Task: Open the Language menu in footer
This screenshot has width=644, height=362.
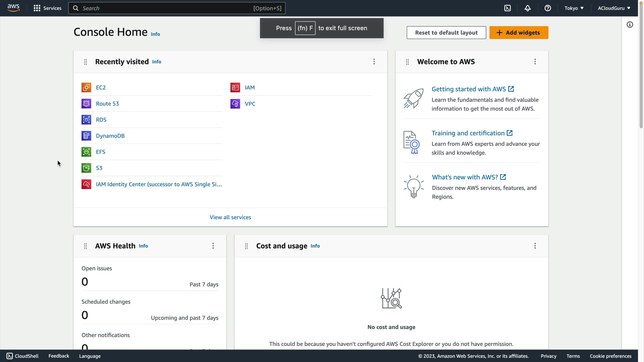Action: [90, 356]
